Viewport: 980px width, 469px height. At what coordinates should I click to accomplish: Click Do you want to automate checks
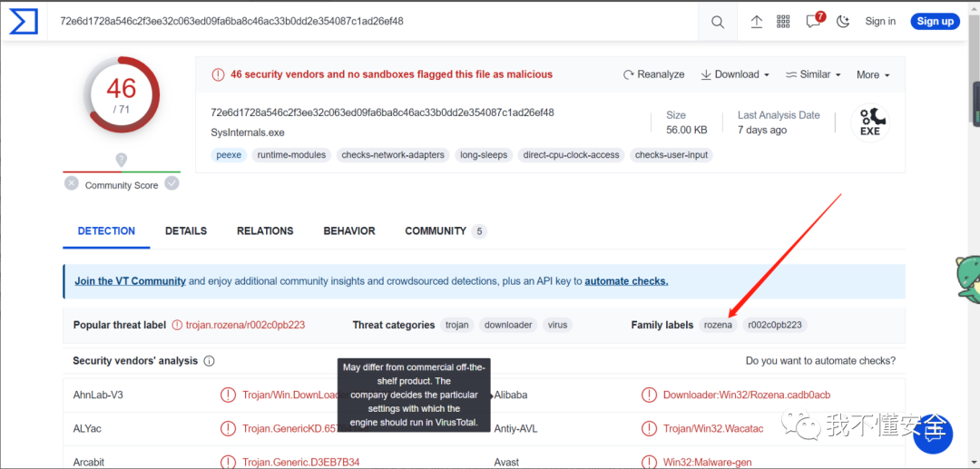pyautogui.click(x=820, y=361)
